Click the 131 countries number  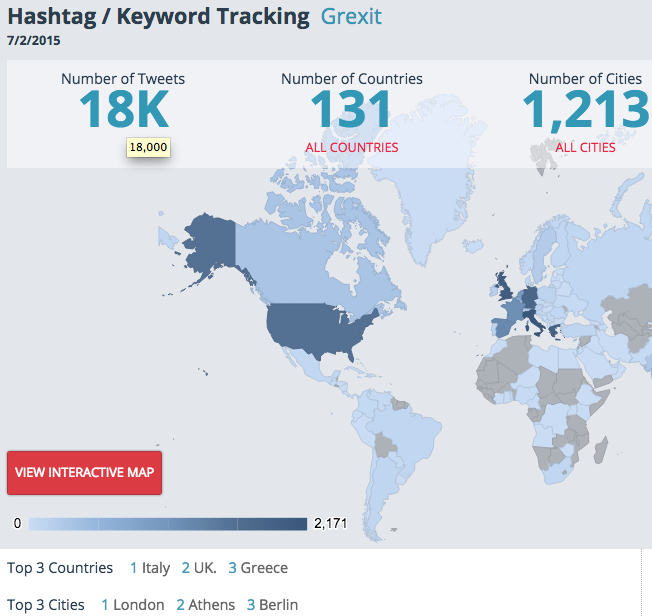pyautogui.click(x=351, y=110)
